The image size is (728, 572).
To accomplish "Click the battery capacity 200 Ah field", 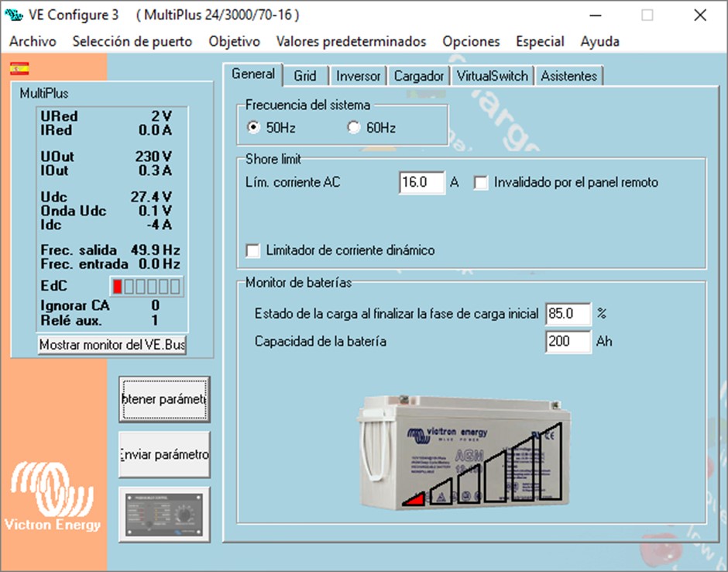I will pyautogui.click(x=568, y=342).
